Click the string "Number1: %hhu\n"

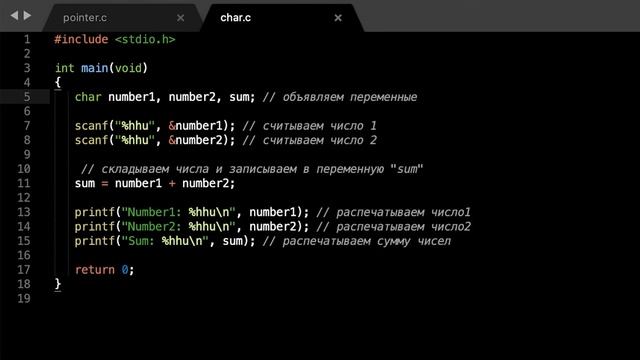[x=178, y=212]
